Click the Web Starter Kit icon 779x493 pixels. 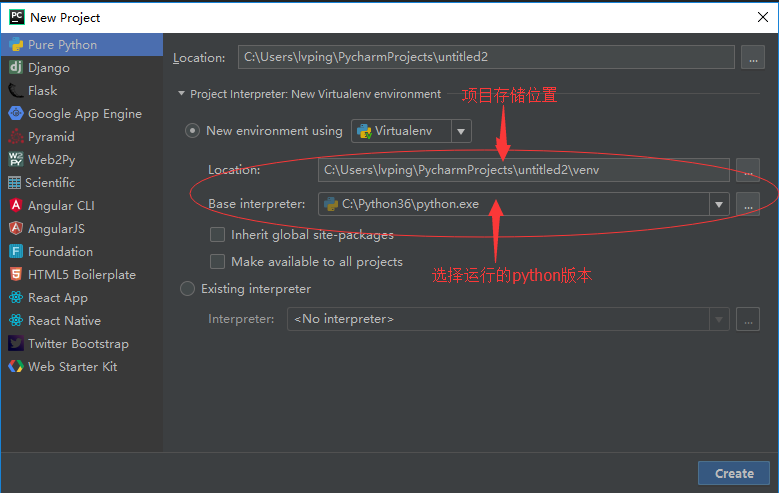(x=16, y=366)
